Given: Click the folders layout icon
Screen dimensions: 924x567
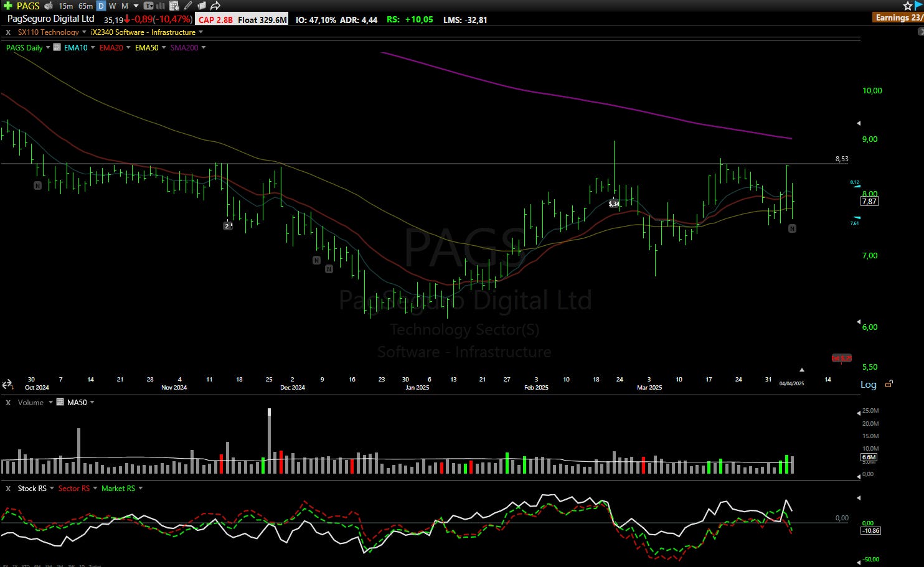Looking at the screenshot, I should click(201, 6).
